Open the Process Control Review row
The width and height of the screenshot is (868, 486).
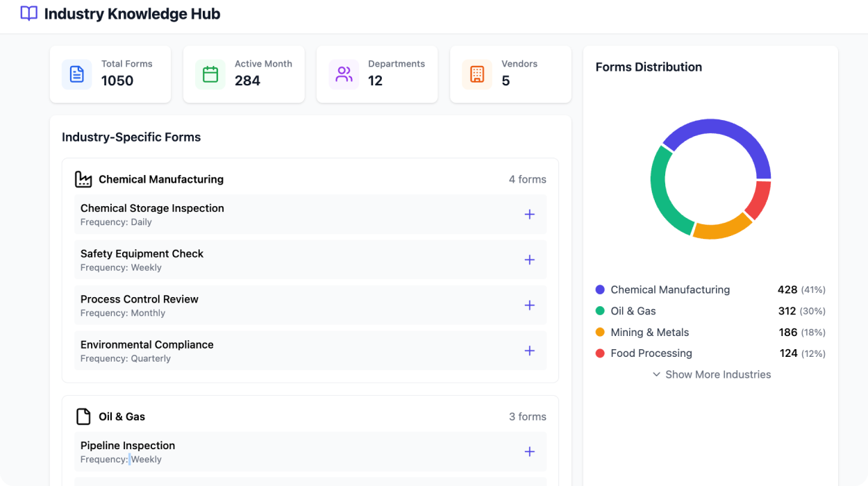(310, 305)
